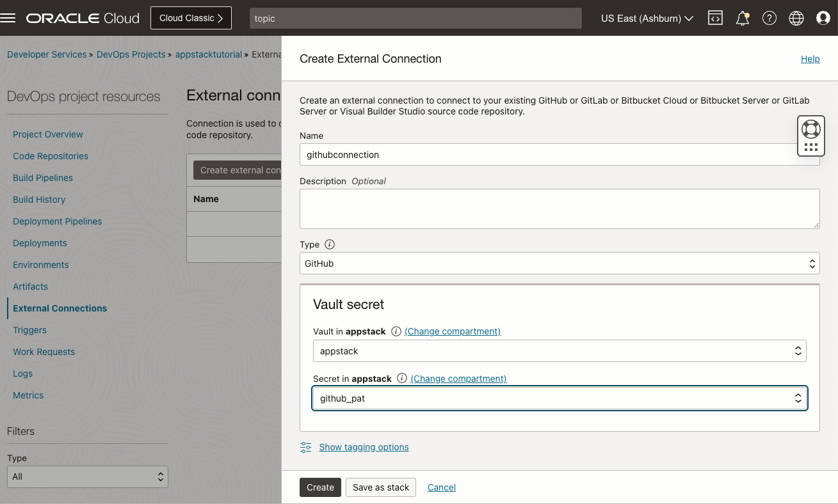Select External Connections in sidebar
Viewport: 838px width, 504px height.
[x=60, y=308]
